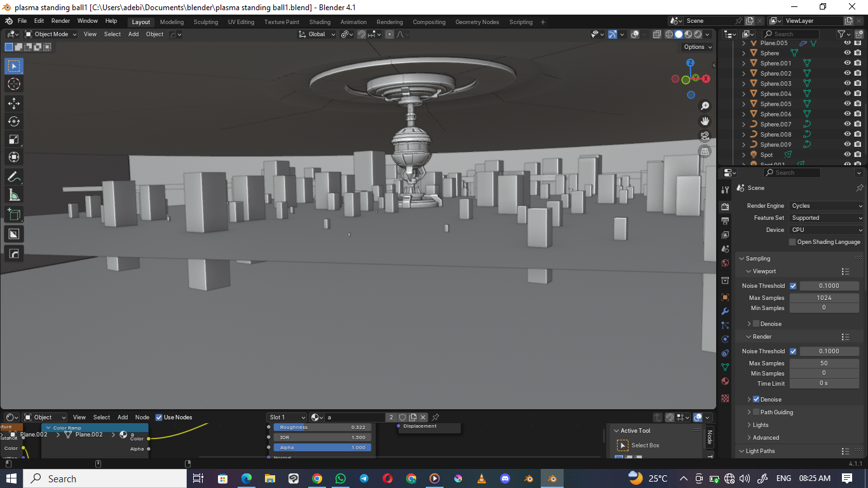This screenshot has width=868, height=488.
Task: Click the Z axis on navigation gizmo
Action: click(x=690, y=63)
